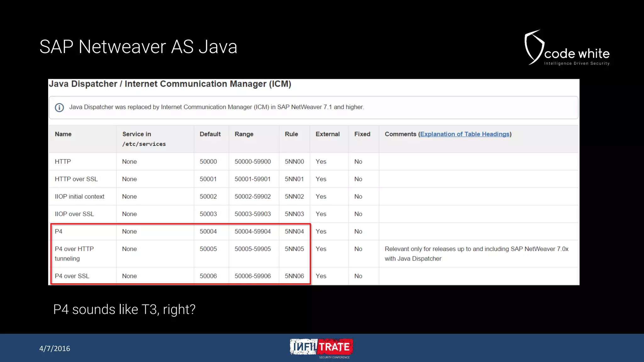Click the Fixed column header
The image size is (644, 362).
click(x=362, y=134)
